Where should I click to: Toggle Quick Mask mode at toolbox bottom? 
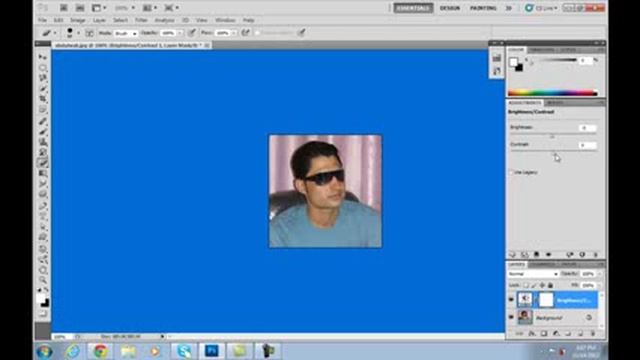coord(43,314)
